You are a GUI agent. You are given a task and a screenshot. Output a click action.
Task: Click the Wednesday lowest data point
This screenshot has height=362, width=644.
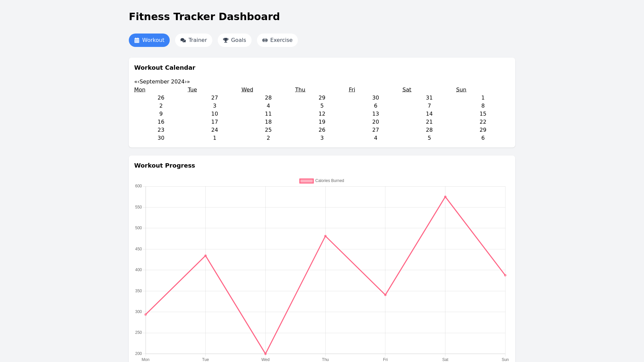265,354
